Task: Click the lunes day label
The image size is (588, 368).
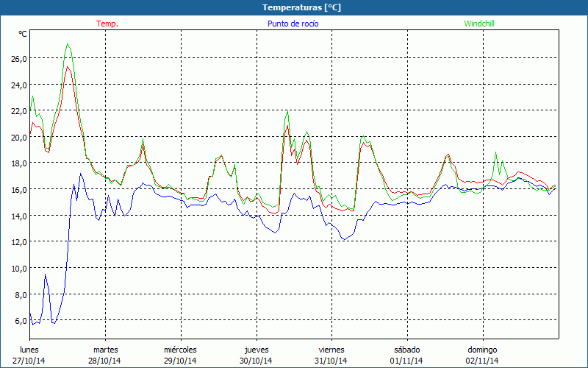Action: (29, 350)
